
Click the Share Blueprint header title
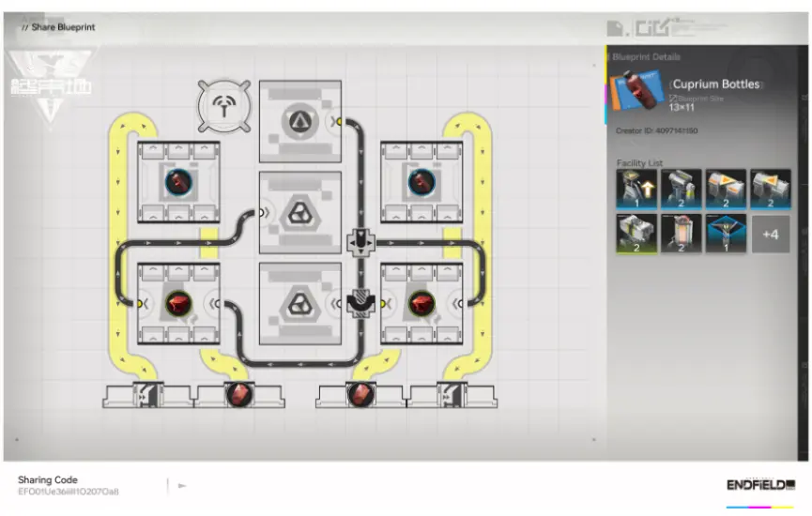[x=64, y=27]
